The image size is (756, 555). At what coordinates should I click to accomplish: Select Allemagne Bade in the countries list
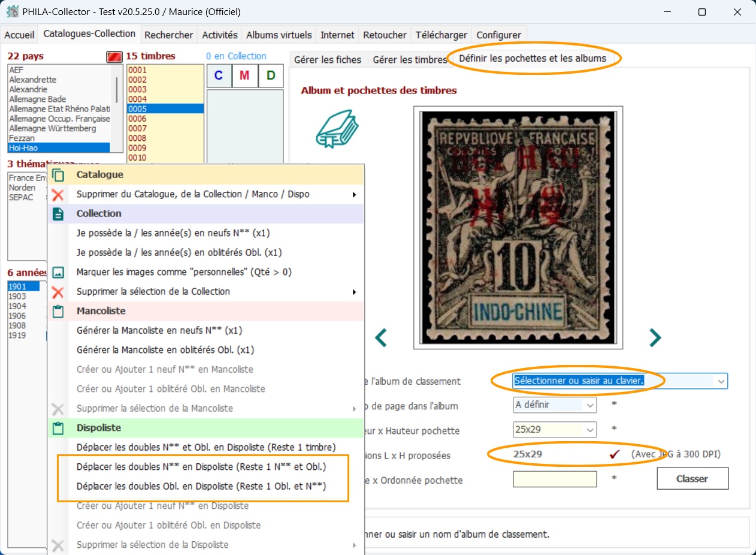(59, 99)
